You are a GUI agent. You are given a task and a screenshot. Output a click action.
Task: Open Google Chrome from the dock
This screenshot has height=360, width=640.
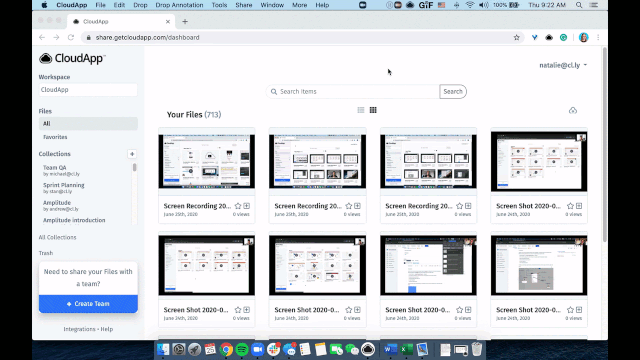click(x=226, y=349)
